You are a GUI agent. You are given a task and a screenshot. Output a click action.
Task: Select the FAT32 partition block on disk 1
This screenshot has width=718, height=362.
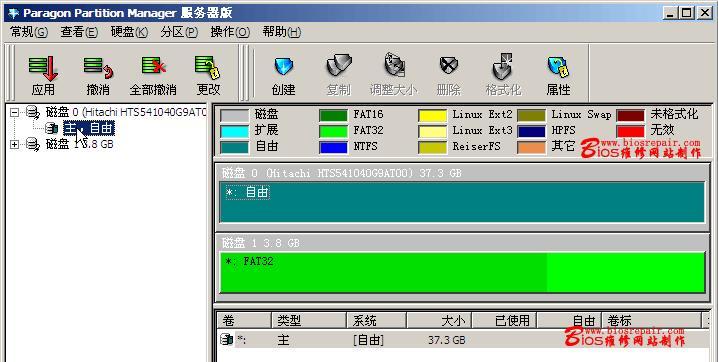pyautogui.click(x=462, y=272)
